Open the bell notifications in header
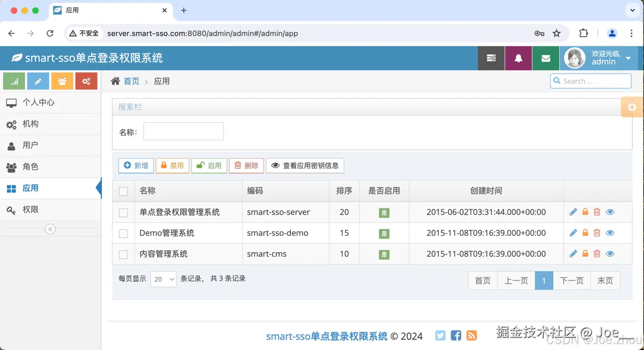The height and width of the screenshot is (350, 644). [x=519, y=58]
